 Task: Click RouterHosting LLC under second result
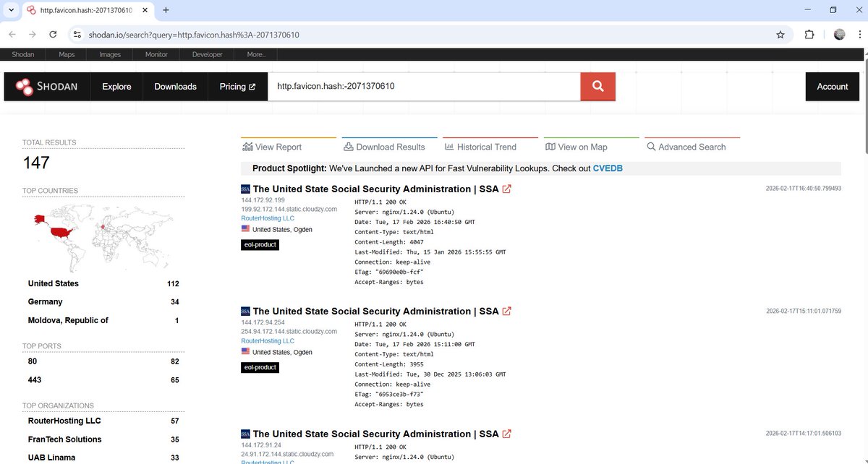268,341
